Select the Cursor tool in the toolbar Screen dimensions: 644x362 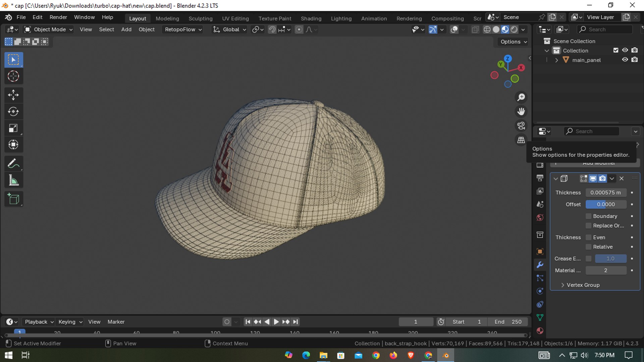13,76
